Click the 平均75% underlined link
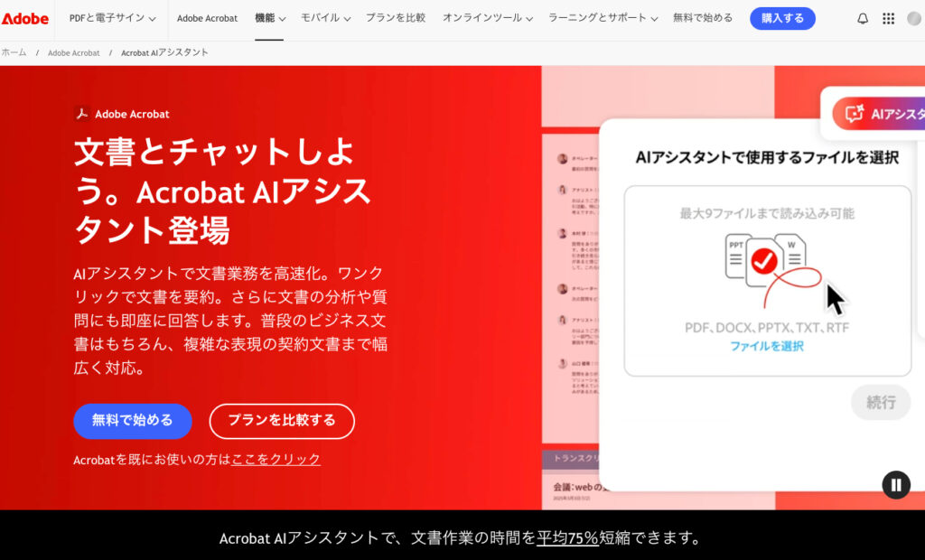925x560 pixels. click(x=567, y=538)
